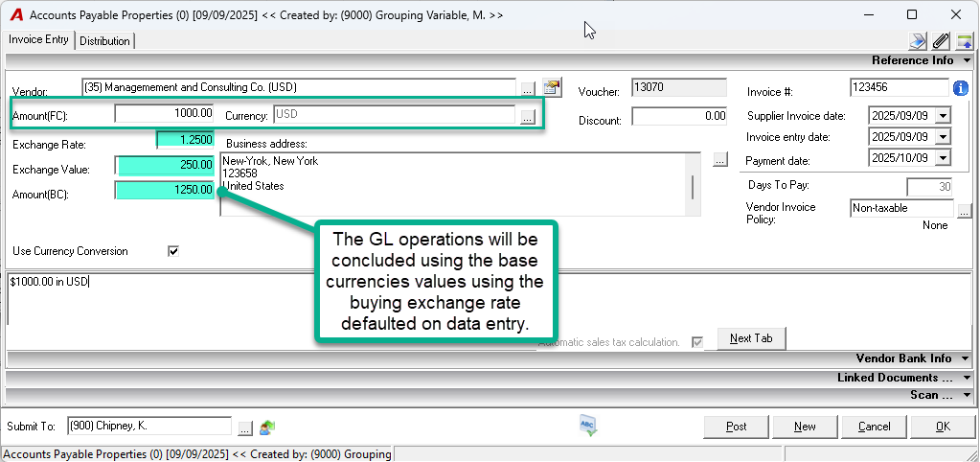Click the user icon beside Submit To
Screen dimensions: 980x462
(x=267, y=427)
